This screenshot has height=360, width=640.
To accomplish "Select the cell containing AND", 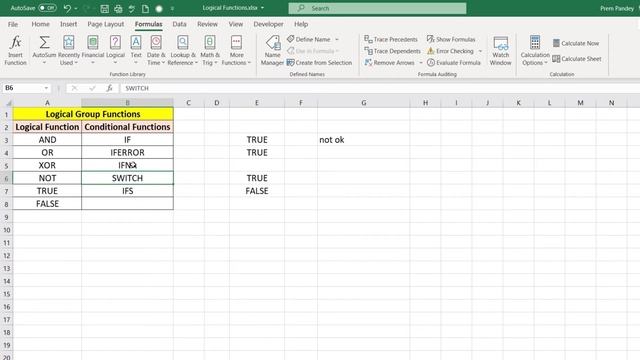I will click(x=47, y=140).
